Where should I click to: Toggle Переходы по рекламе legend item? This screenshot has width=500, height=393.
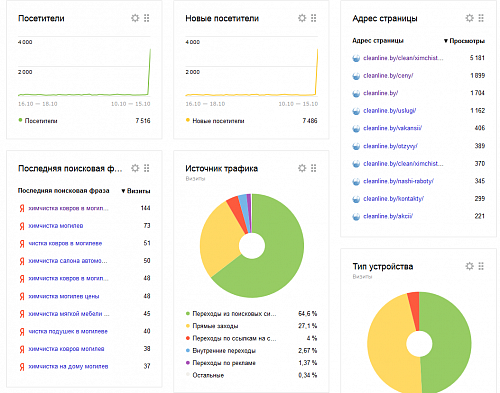point(224,363)
